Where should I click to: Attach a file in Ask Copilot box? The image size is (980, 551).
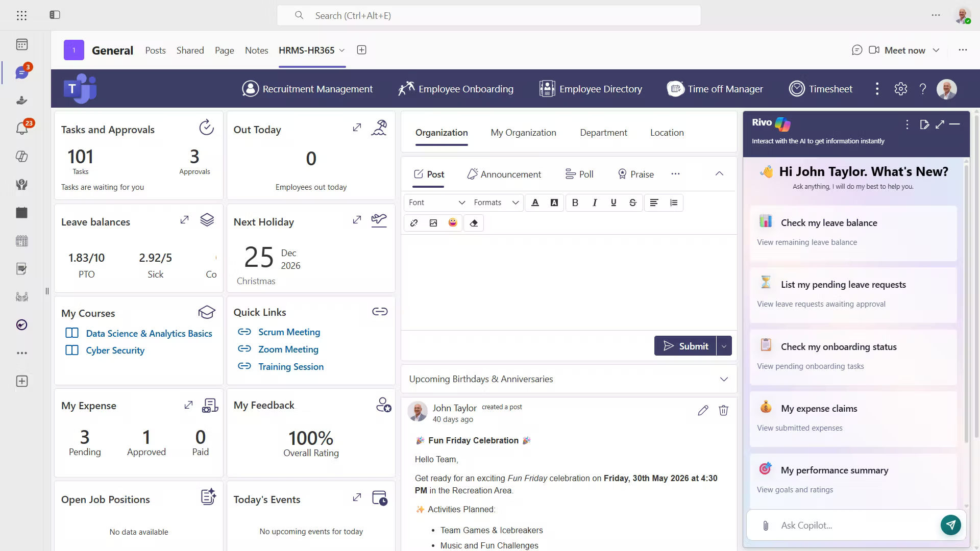pyautogui.click(x=766, y=525)
